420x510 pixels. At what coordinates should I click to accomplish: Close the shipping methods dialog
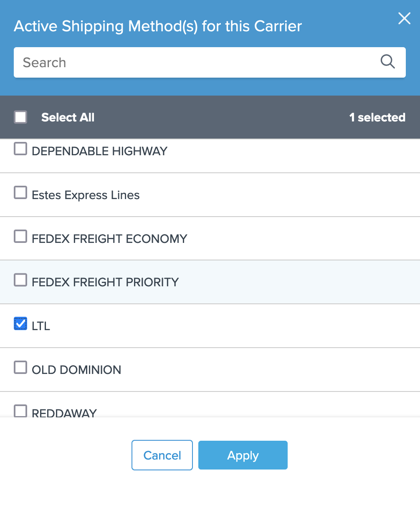click(404, 18)
